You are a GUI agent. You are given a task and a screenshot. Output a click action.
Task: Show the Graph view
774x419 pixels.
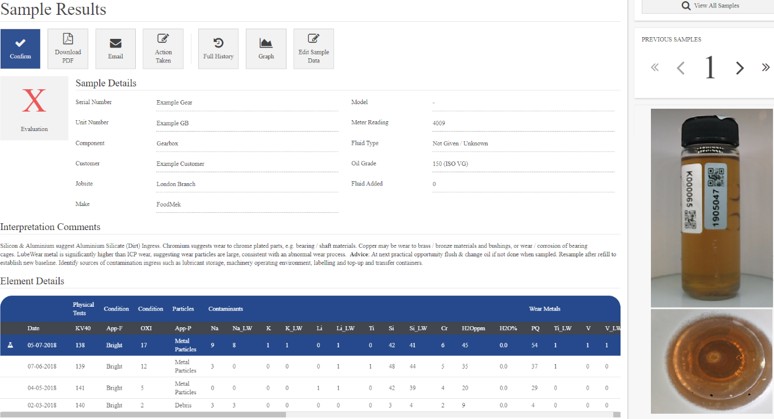[x=266, y=48]
